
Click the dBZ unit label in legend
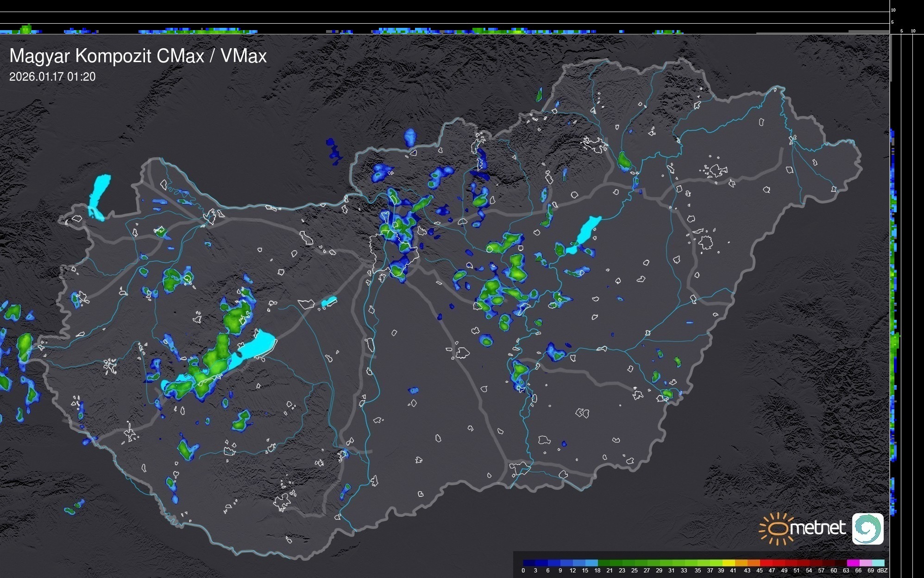(882, 571)
